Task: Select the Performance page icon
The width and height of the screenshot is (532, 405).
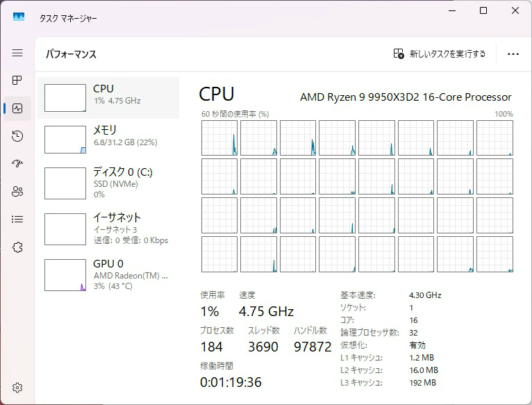Action: coord(17,108)
